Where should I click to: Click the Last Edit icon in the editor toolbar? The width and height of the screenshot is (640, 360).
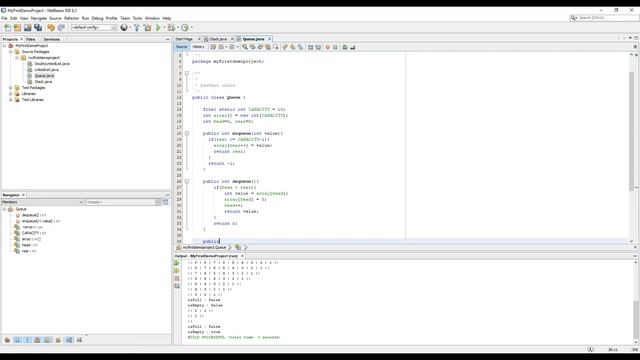coord(213,47)
